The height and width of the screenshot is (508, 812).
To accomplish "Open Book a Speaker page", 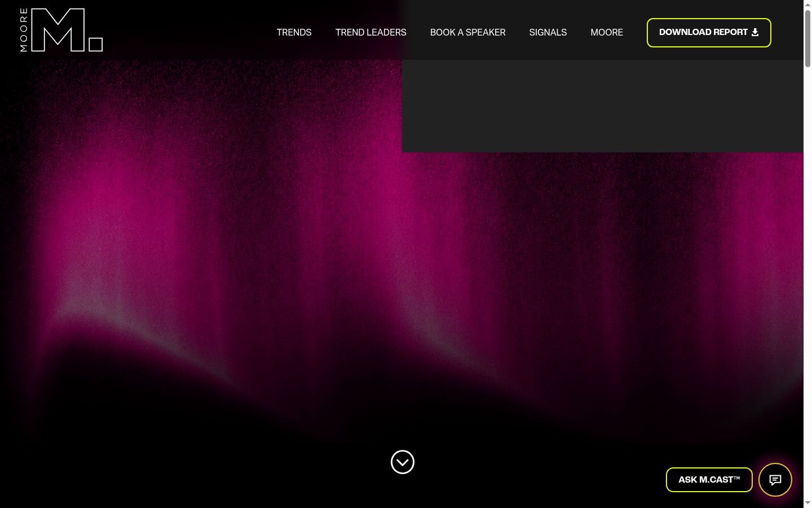I will [468, 33].
